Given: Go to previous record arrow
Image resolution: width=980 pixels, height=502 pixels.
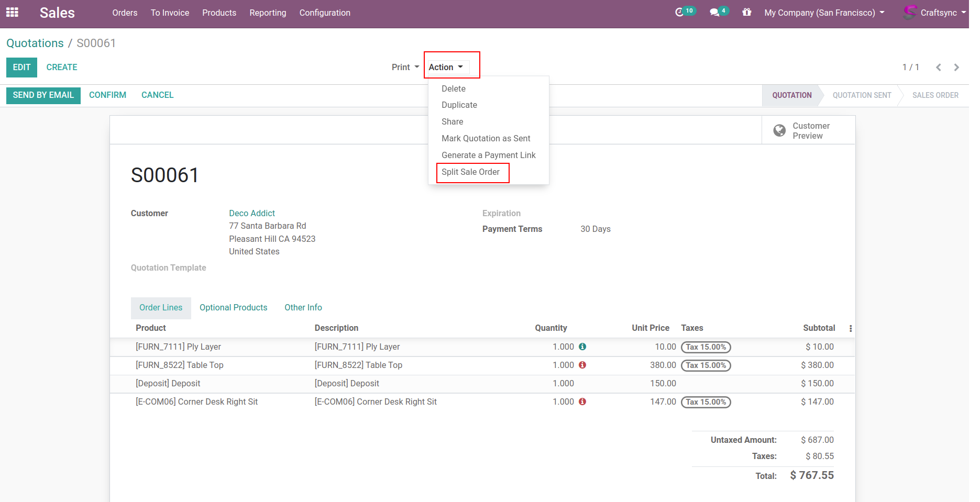Looking at the screenshot, I should pyautogui.click(x=939, y=67).
